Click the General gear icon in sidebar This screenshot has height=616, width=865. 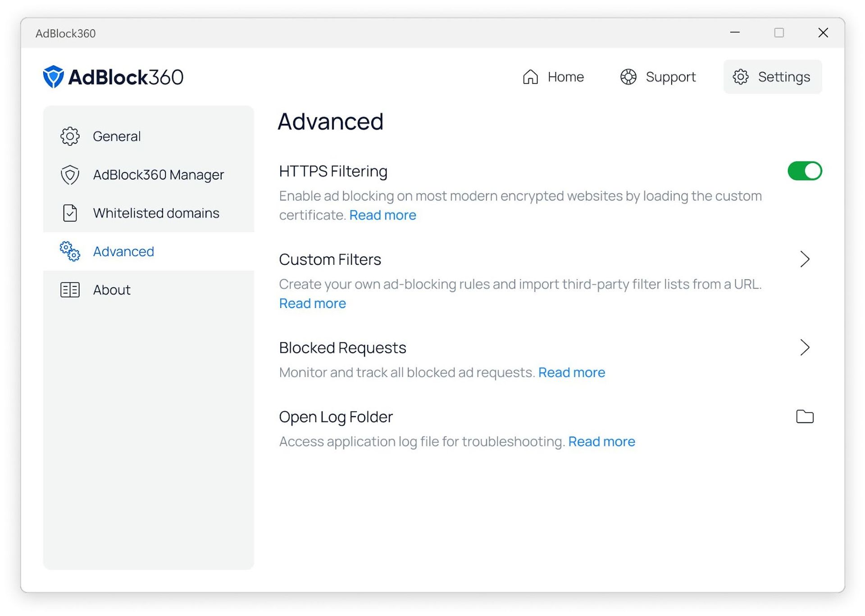(70, 136)
